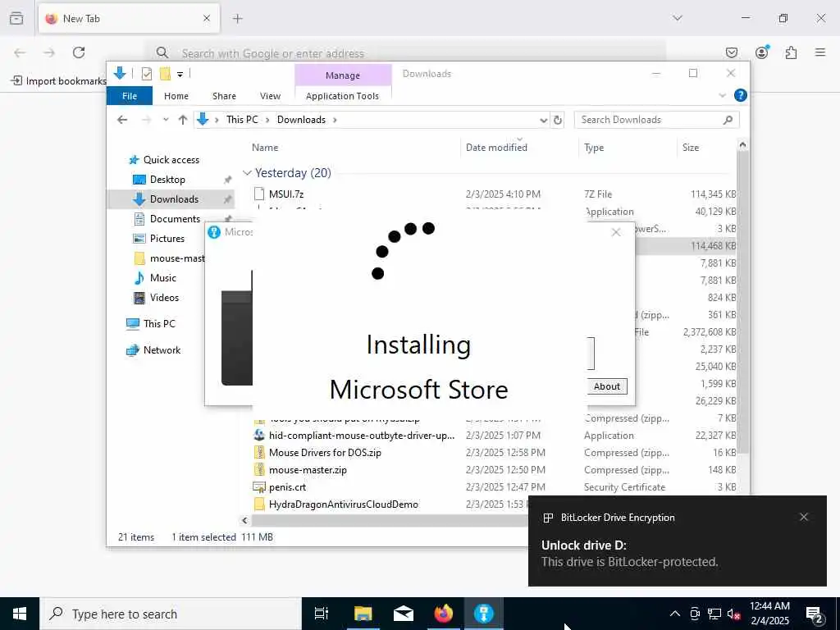The image size is (840, 630).
Task: Open the Windows Start menu
Action: pos(20,614)
